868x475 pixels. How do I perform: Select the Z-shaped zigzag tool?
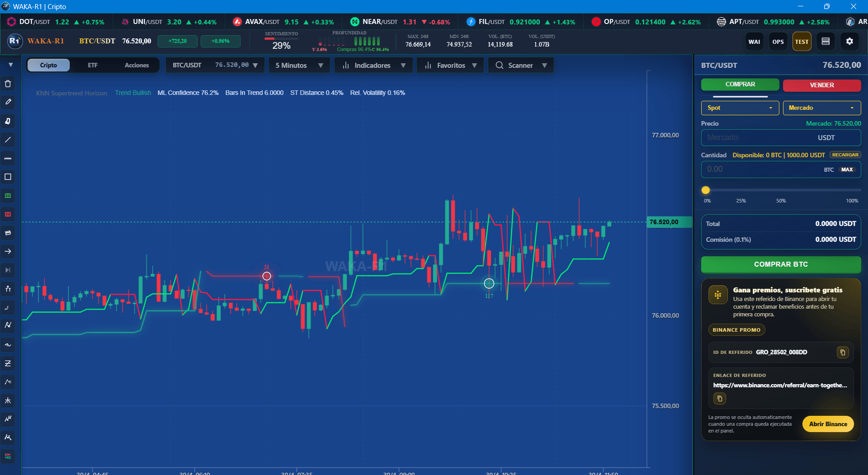tap(8, 363)
